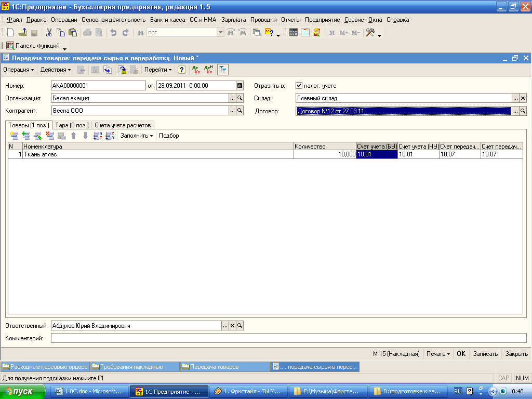Click RU language indicator in tray
This screenshot has width=532, height=399.
coord(458,392)
